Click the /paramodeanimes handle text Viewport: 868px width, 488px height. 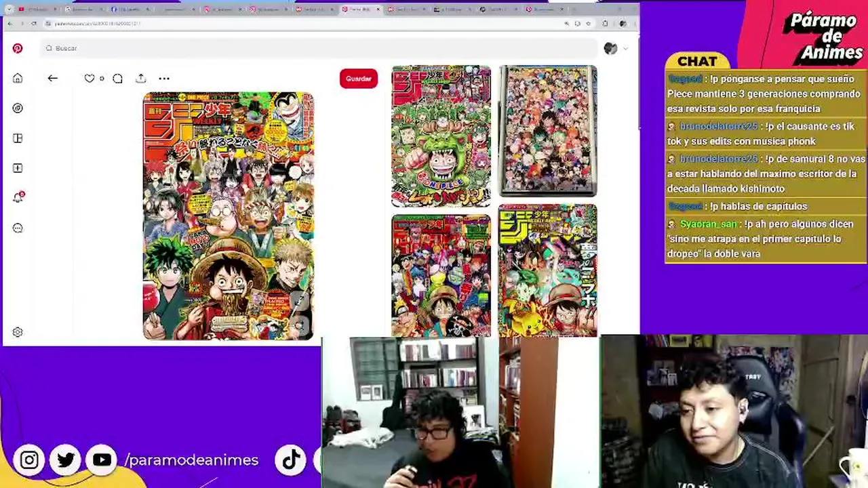point(192,460)
